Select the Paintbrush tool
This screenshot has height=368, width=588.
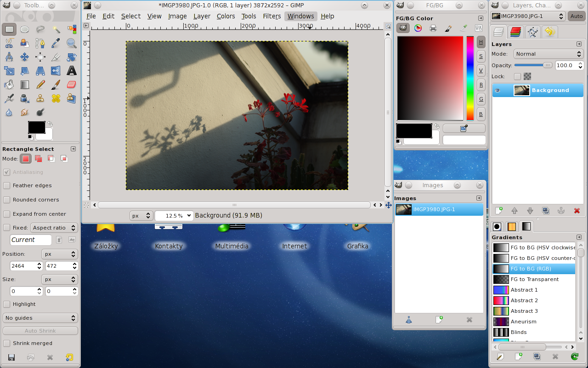click(56, 85)
